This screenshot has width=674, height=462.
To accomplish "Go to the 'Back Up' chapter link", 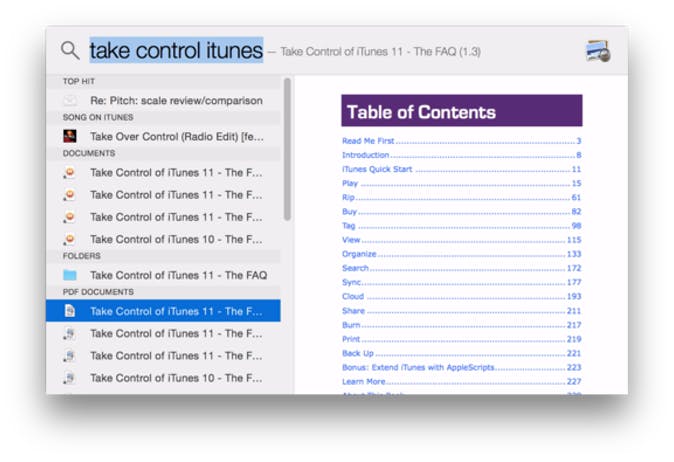I will (x=461, y=354).
